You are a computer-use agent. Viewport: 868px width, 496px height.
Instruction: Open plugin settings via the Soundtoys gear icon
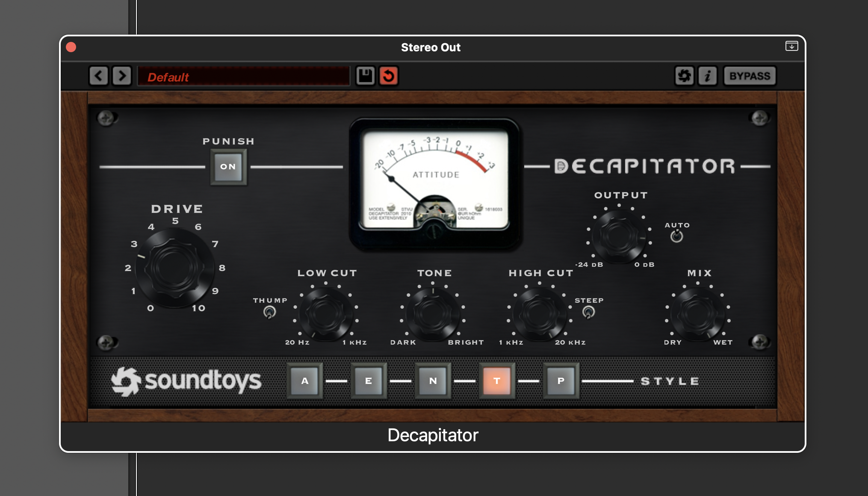point(684,76)
